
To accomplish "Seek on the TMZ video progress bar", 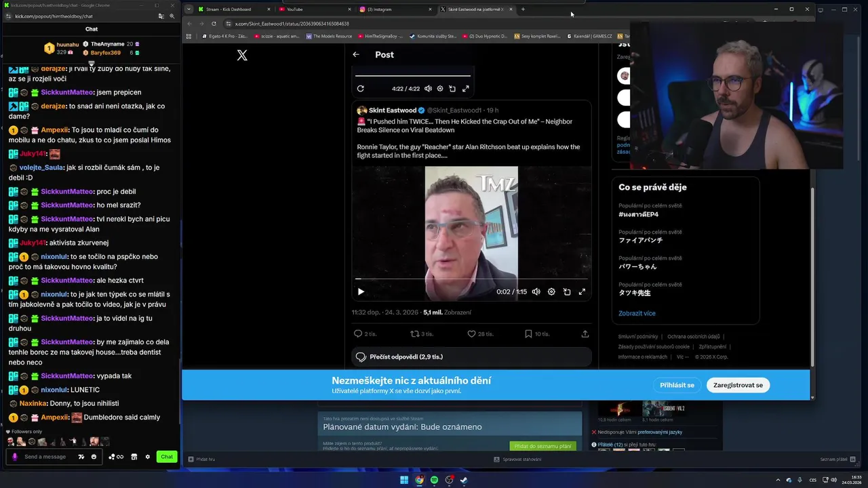I will click(471, 279).
